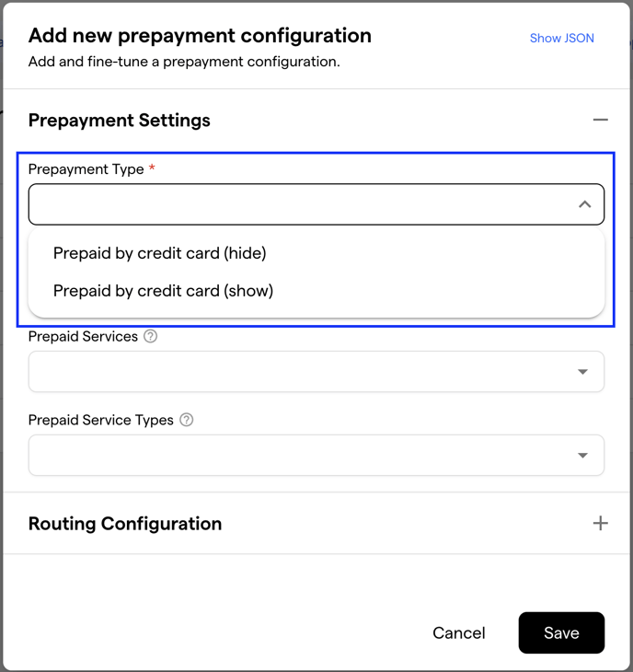Click the Prepaid Services field label
The image size is (633, 672).
[x=83, y=336]
